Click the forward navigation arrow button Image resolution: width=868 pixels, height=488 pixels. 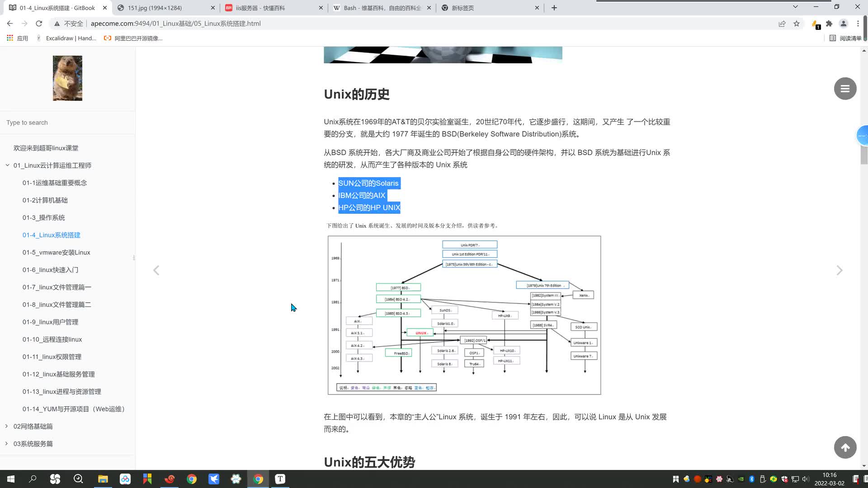[840, 271]
